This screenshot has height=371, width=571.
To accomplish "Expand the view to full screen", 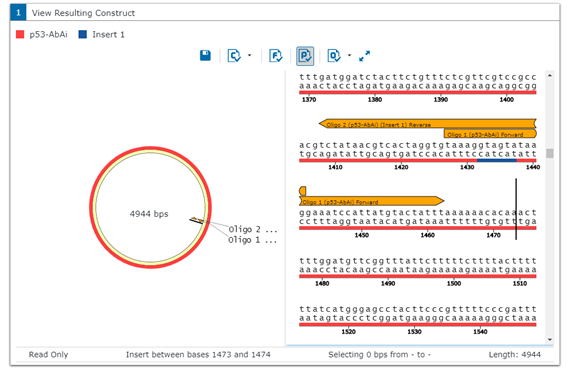I will click(364, 56).
